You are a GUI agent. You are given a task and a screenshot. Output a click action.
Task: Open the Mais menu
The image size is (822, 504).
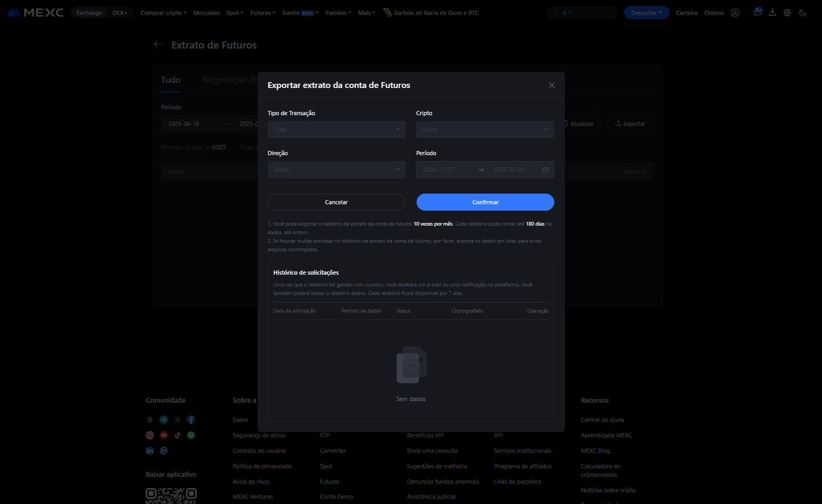pos(366,13)
